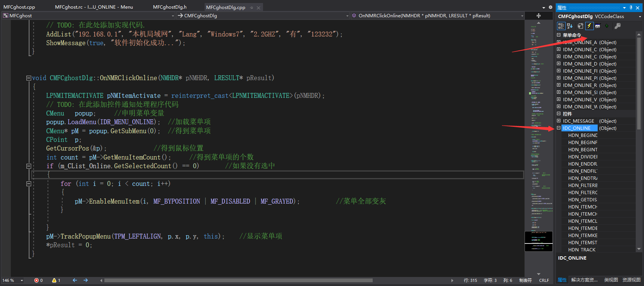
Task: Click the Property Pages wrench icon
Action: click(x=617, y=26)
